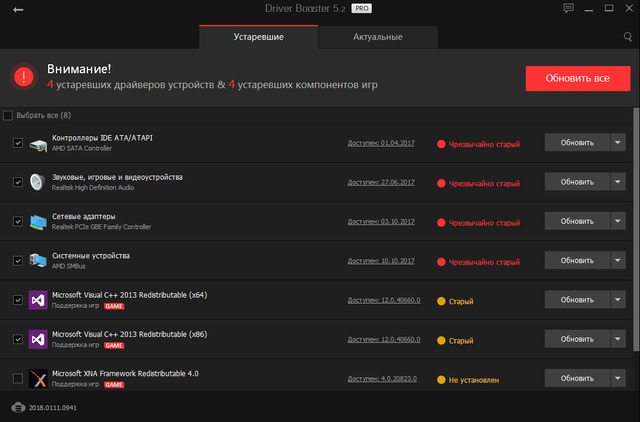The width and height of the screenshot is (640, 422).
Task: Open the 'Доступен: 10.10.2017' link
Action: (381, 260)
